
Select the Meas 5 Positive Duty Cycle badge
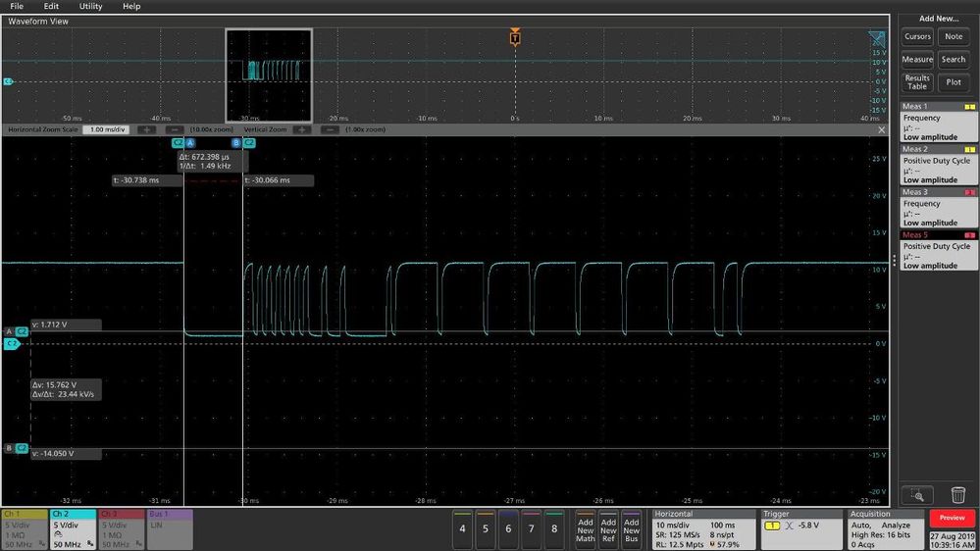(939, 251)
